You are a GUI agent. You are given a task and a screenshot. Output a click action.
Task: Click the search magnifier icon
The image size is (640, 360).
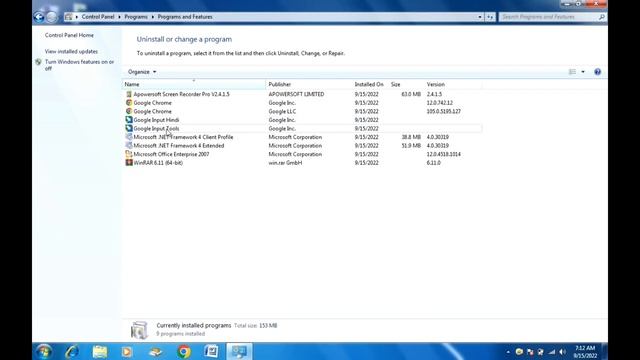pyautogui.click(x=602, y=17)
